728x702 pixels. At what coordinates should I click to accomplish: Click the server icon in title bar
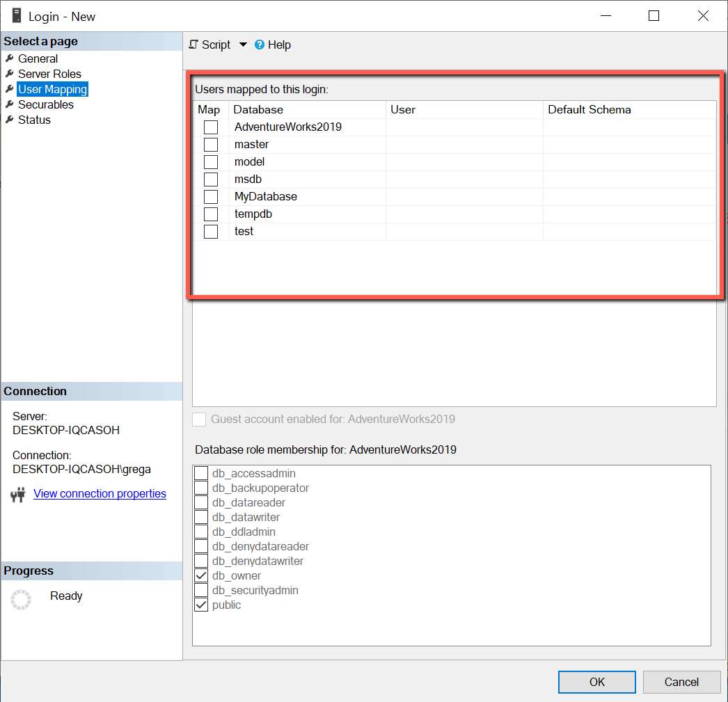point(17,15)
